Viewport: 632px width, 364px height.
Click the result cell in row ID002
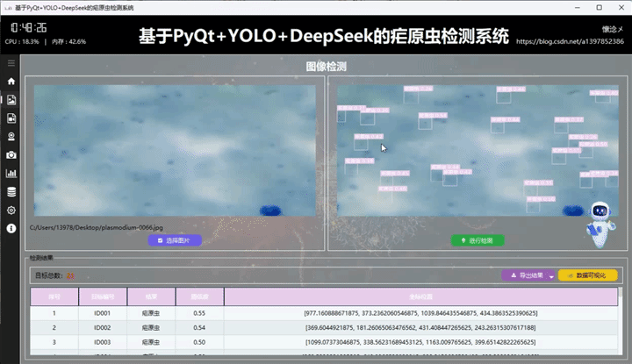[151, 327]
